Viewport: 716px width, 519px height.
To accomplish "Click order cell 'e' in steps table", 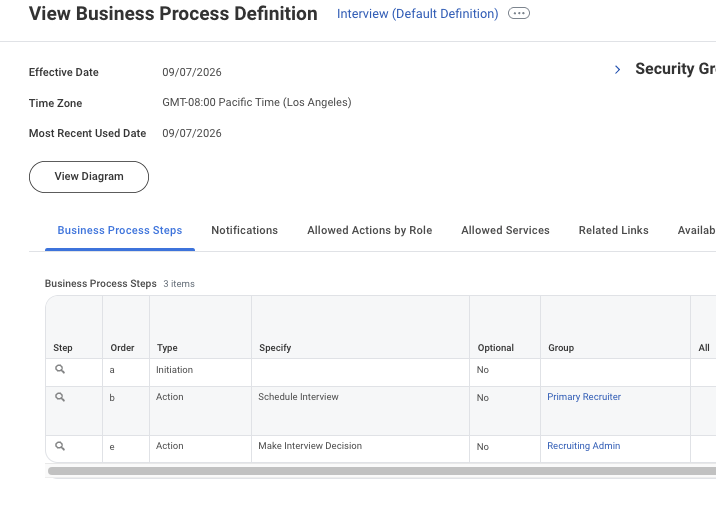I will [126, 449].
